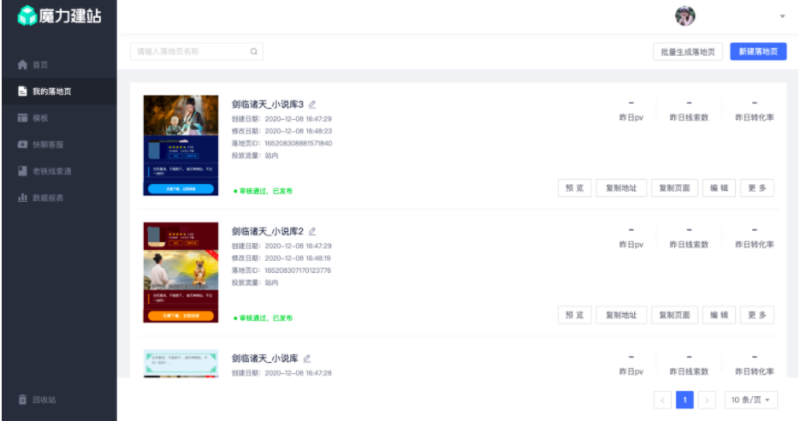This screenshot has height=421, width=800.
Task: Rename 剑临诸天_小说库2 with the pencil icon
Action: pyautogui.click(x=312, y=232)
